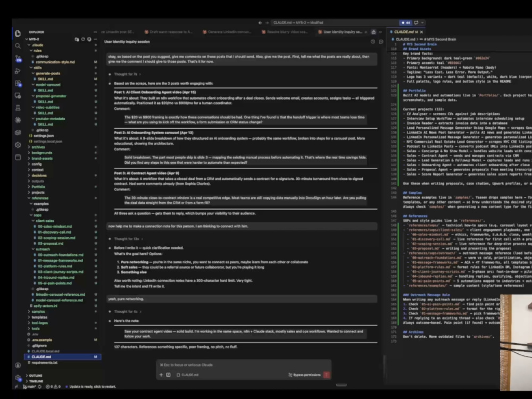Collapse the outreach folder
This screenshot has height=399, width=532.
(40, 250)
